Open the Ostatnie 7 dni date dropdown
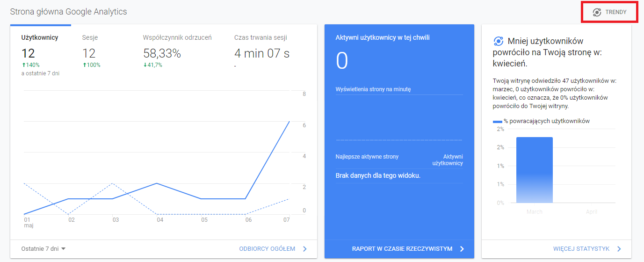 point(43,249)
